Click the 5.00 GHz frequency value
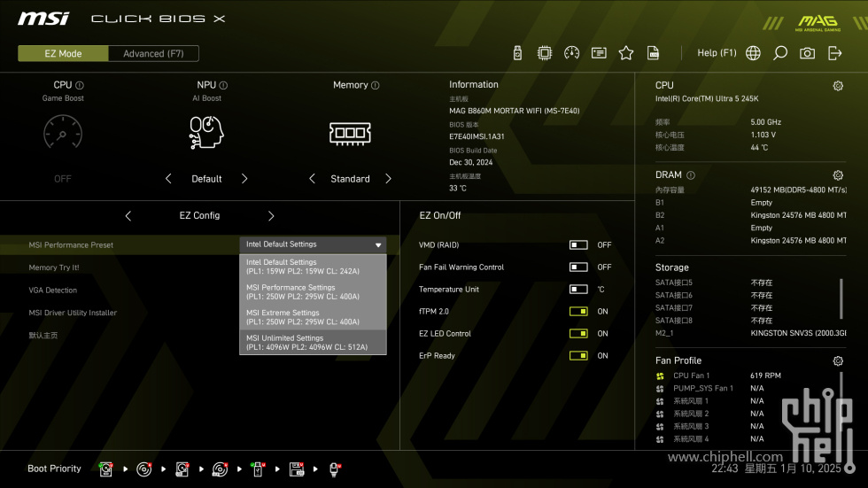 [765, 122]
